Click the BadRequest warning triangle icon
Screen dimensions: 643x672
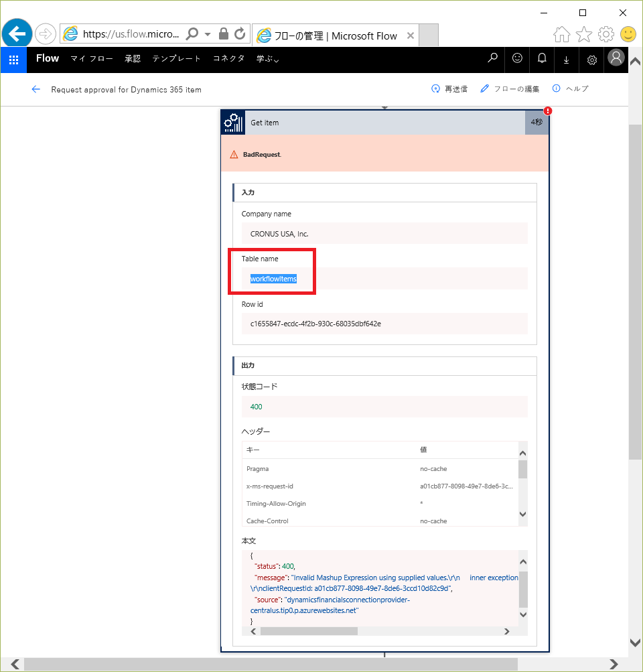point(234,155)
